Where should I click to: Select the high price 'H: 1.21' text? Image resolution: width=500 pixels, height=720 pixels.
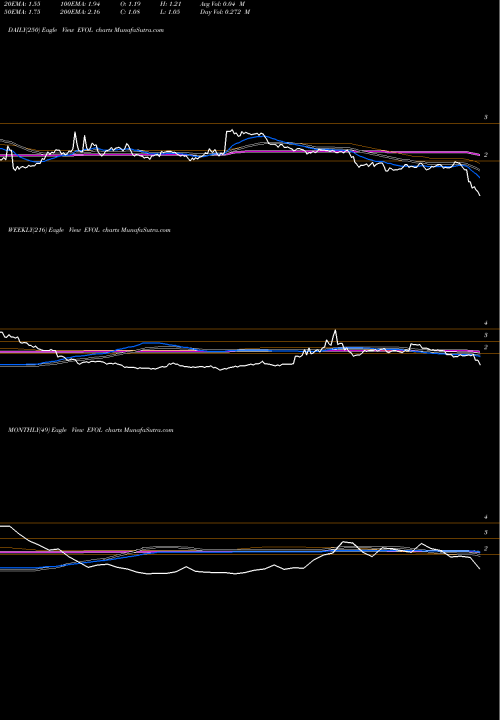(170, 4)
